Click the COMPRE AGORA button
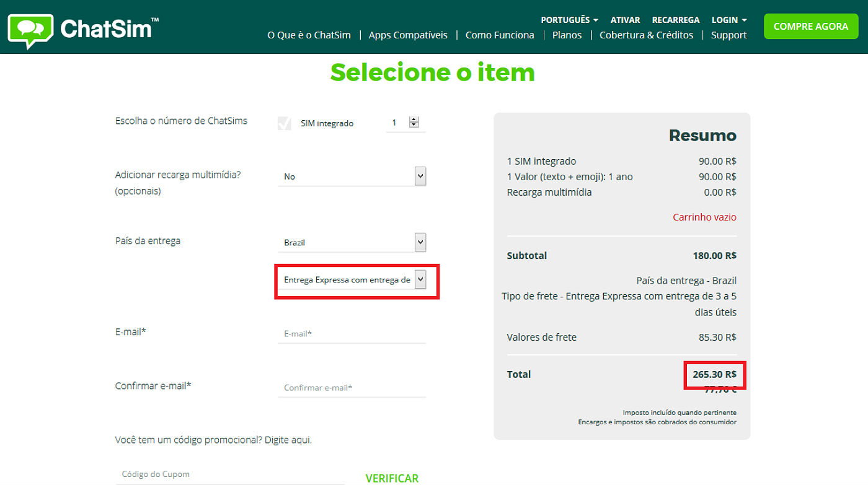Screen dimensions: 868x485 coord(811,27)
